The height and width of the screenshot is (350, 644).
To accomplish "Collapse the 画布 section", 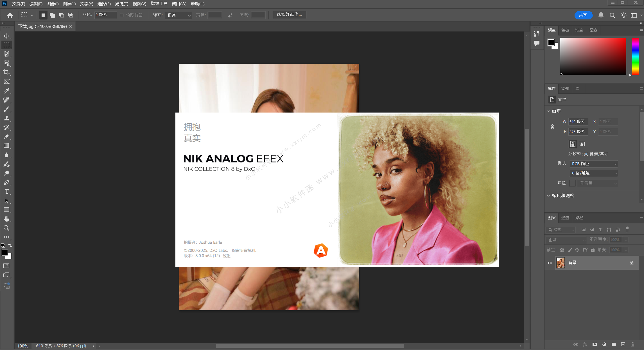I will point(548,111).
